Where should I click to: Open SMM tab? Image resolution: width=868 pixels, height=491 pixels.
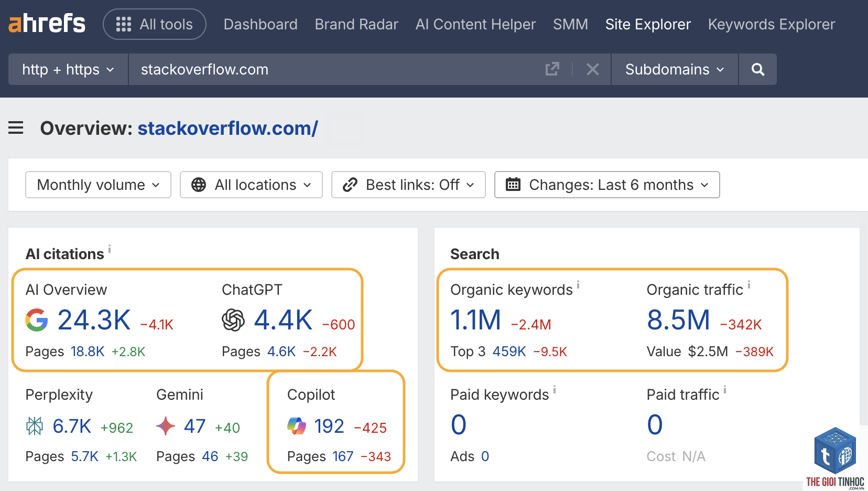tap(570, 24)
